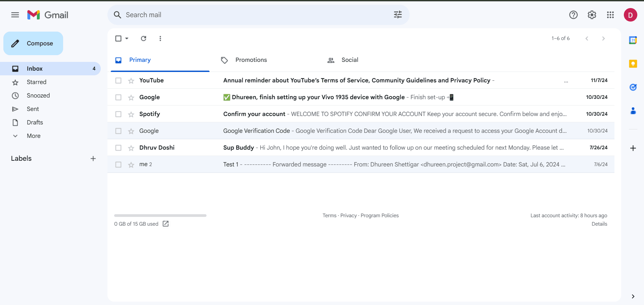Open the Google Verification Code email
The image size is (644, 305).
click(361, 131)
